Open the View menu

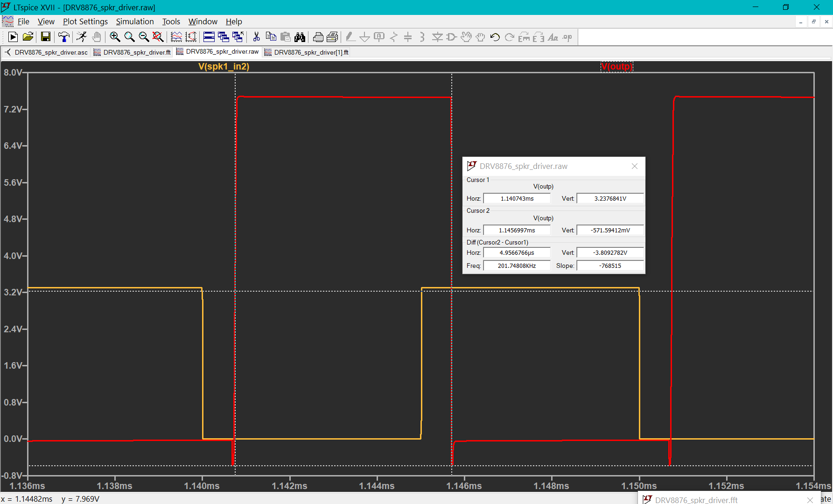pos(46,21)
